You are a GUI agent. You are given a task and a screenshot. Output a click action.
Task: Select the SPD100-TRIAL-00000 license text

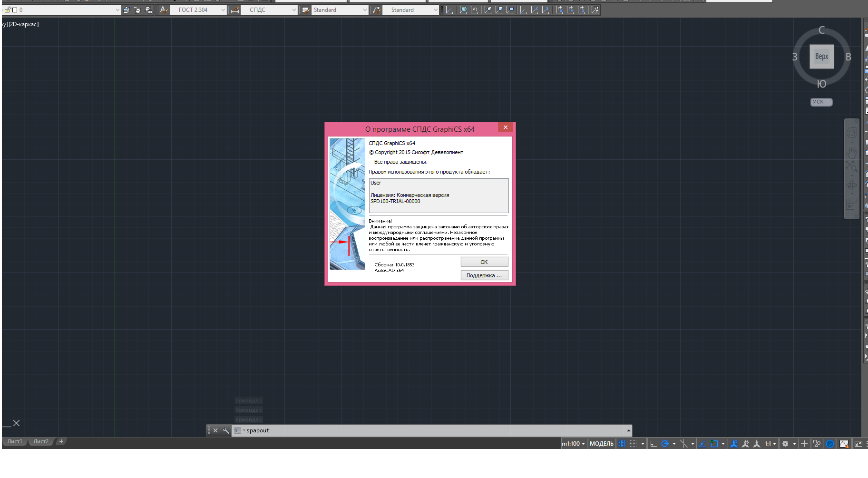(395, 202)
